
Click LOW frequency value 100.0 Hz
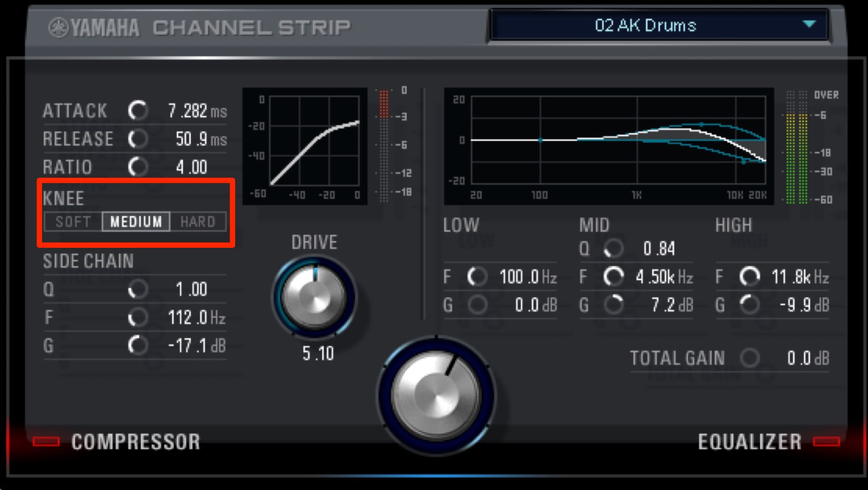[x=528, y=277]
